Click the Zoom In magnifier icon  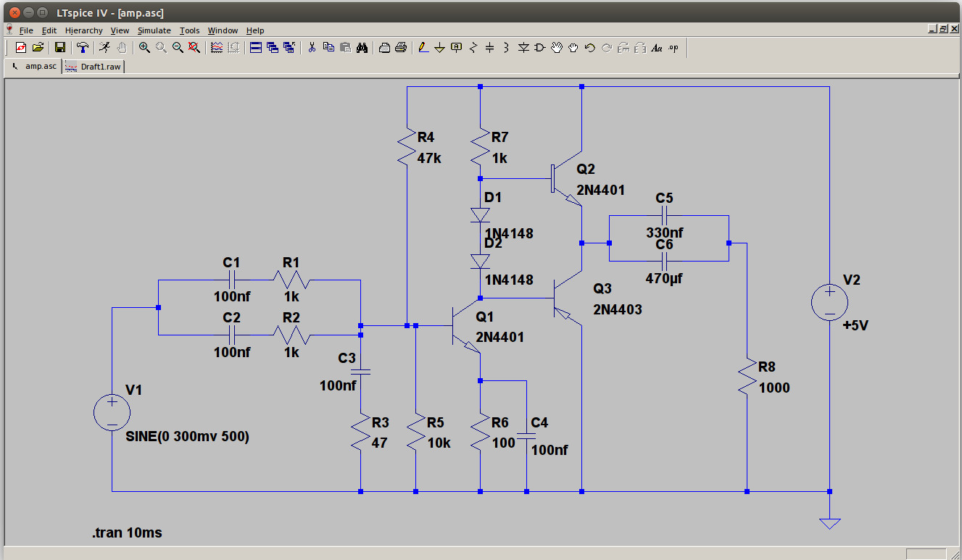pyautogui.click(x=144, y=48)
